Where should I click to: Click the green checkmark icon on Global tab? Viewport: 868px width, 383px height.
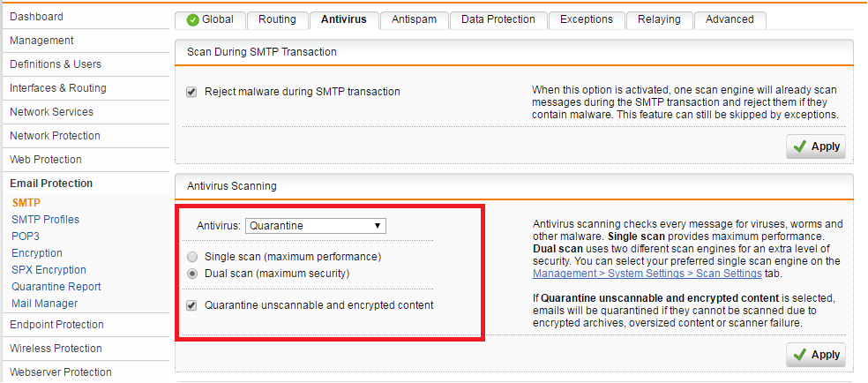pos(192,19)
